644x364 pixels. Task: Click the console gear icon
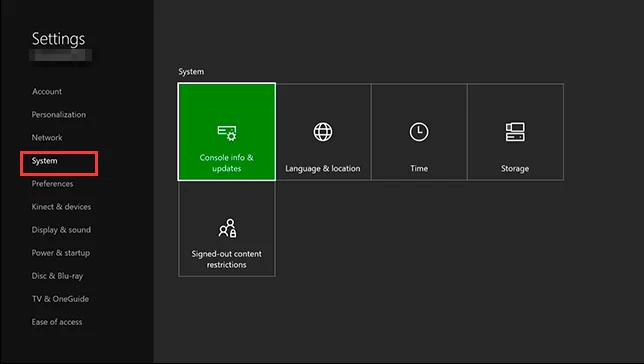point(227,133)
